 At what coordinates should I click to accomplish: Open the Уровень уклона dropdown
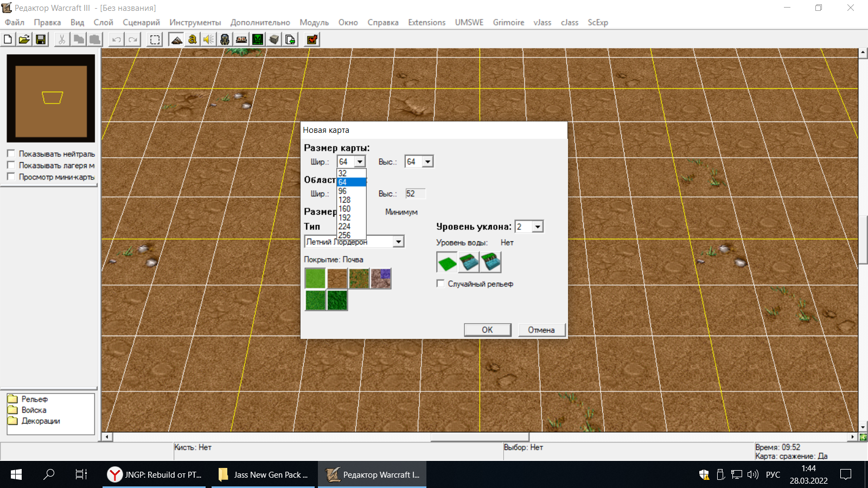[538, 227]
